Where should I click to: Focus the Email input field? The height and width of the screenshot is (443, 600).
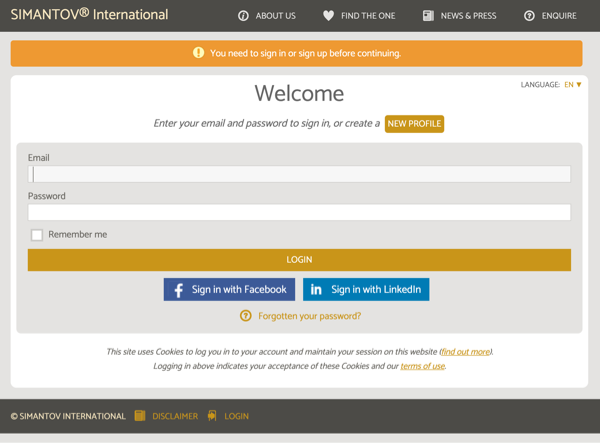pyautogui.click(x=299, y=174)
